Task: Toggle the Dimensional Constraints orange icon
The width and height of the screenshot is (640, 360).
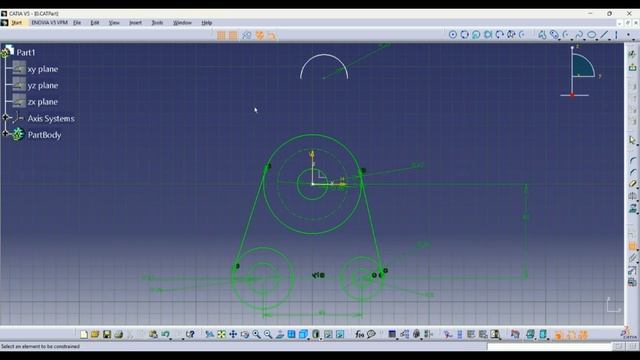Action: 271,36
